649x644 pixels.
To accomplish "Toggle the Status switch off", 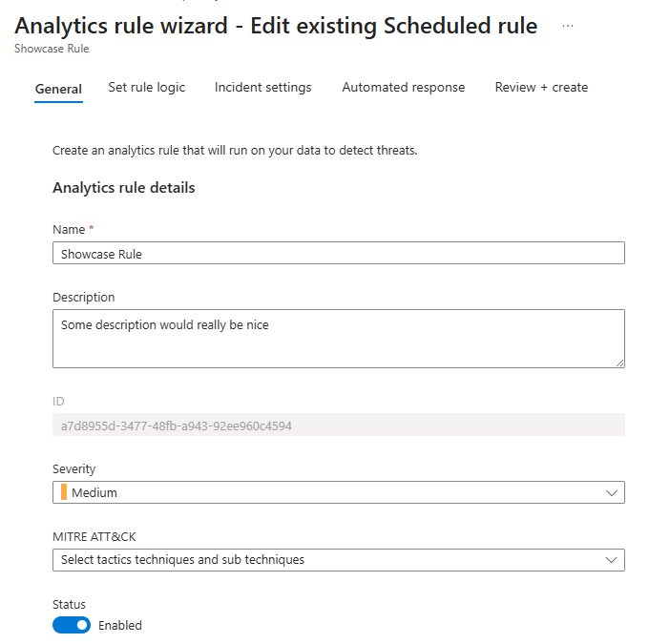I will tap(72, 625).
